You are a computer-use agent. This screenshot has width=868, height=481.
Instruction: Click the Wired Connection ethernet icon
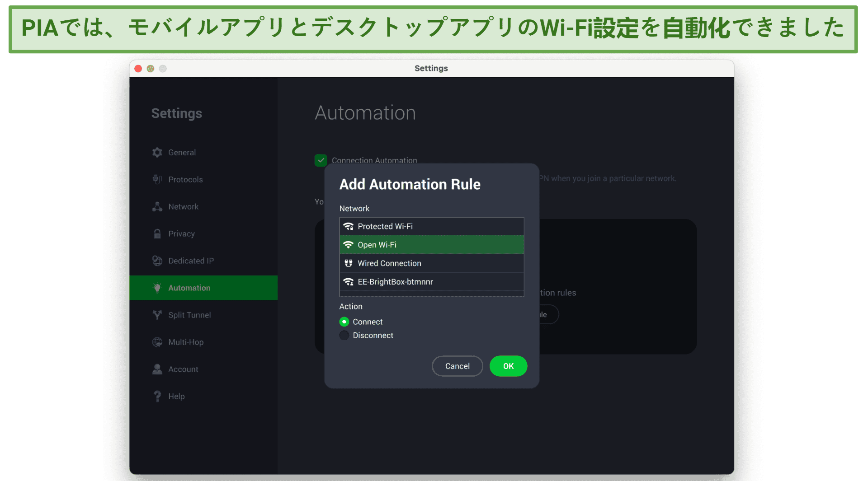coord(348,263)
